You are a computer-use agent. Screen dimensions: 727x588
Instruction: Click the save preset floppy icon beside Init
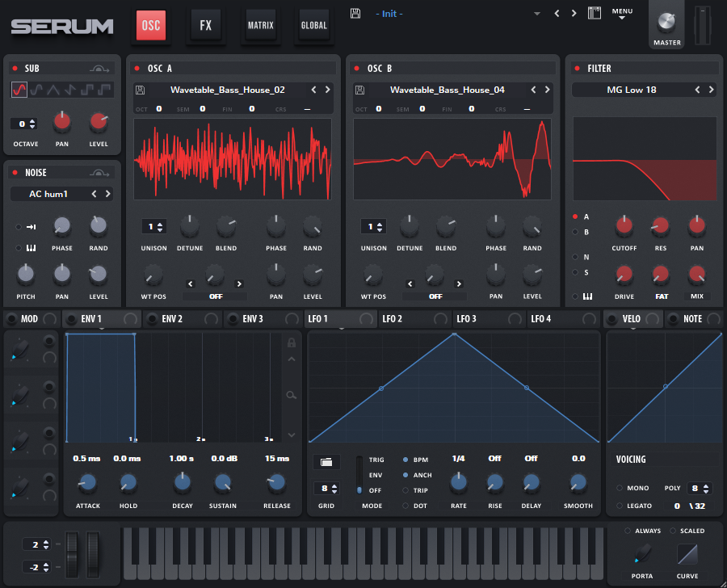click(355, 13)
